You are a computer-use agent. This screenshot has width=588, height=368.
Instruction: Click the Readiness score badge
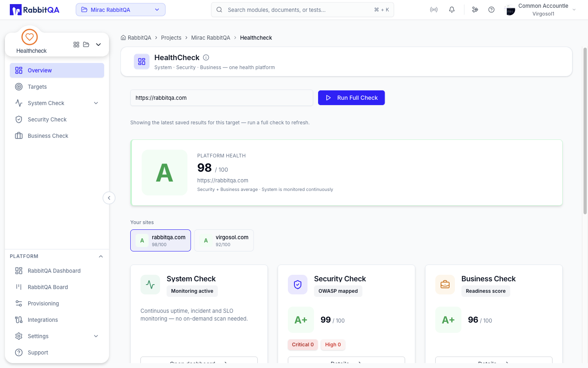pos(486,291)
